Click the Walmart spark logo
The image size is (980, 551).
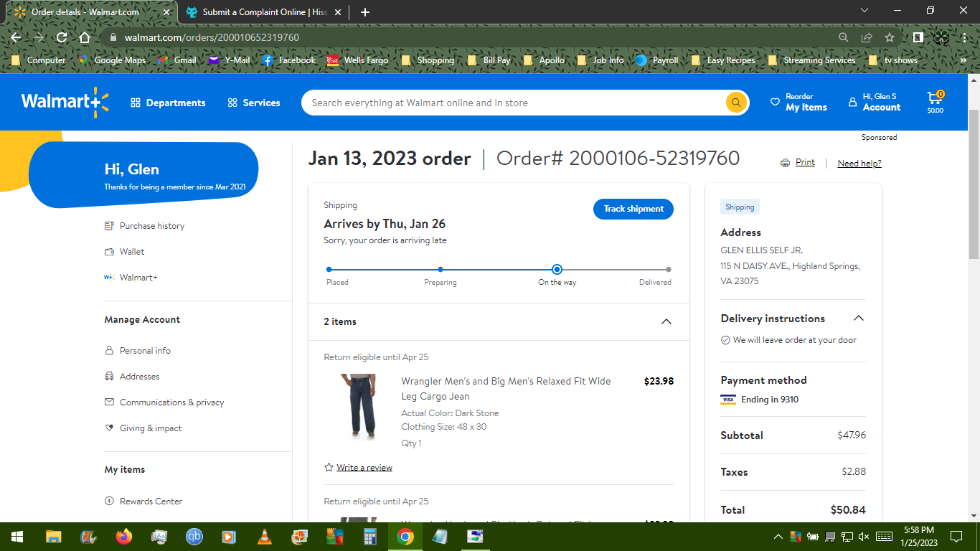click(x=65, y=102)
